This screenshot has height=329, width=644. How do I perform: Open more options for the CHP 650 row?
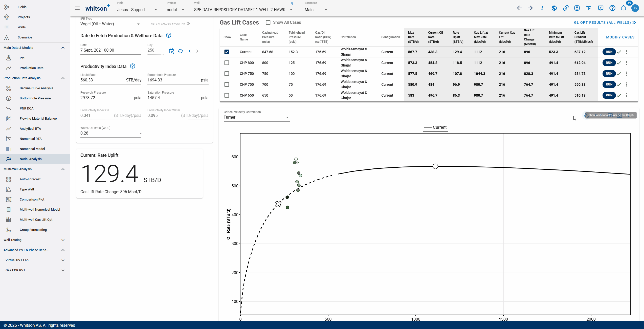pyautogui.click(x=627, y=95)
